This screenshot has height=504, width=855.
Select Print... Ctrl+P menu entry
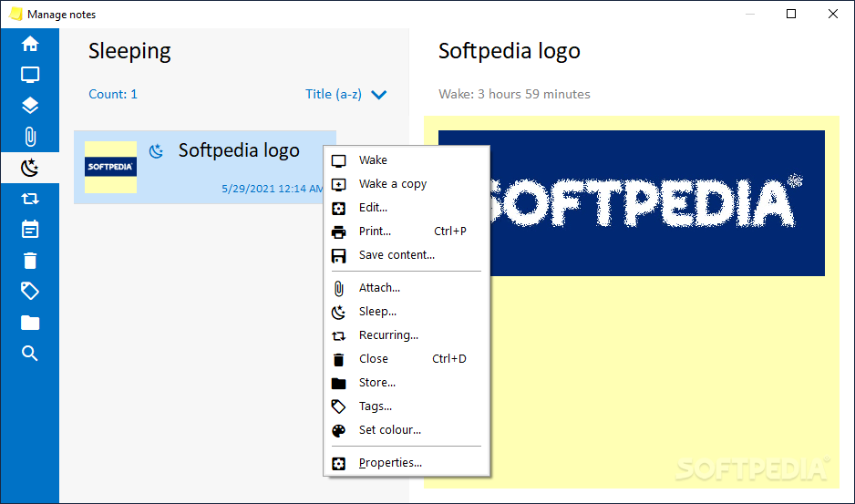click(x=407, y=231)
